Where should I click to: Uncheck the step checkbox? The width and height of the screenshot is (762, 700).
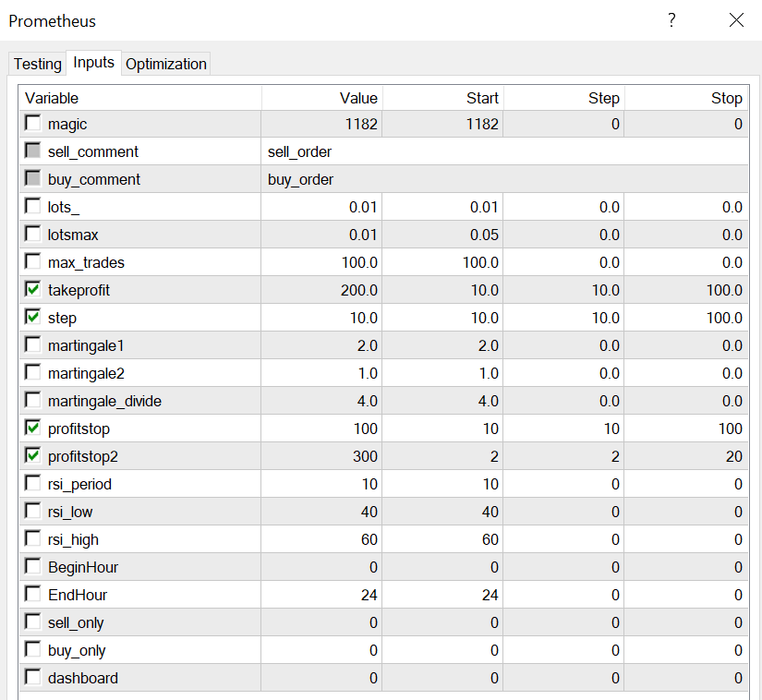tap(33, 316)
